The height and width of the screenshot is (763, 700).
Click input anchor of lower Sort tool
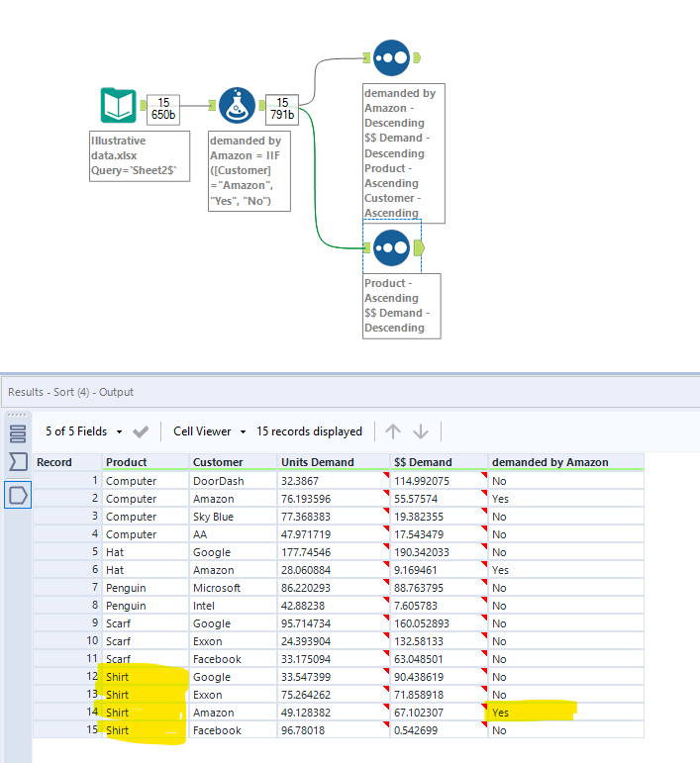tap(366, 248)
